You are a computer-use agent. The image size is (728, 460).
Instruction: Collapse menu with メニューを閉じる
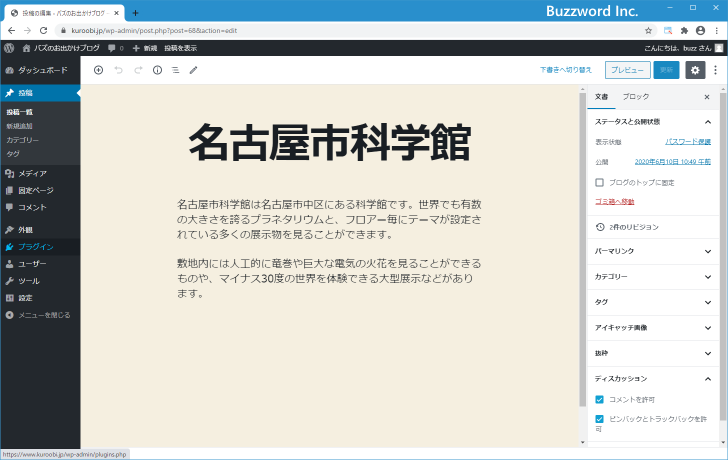coord(40,315)
